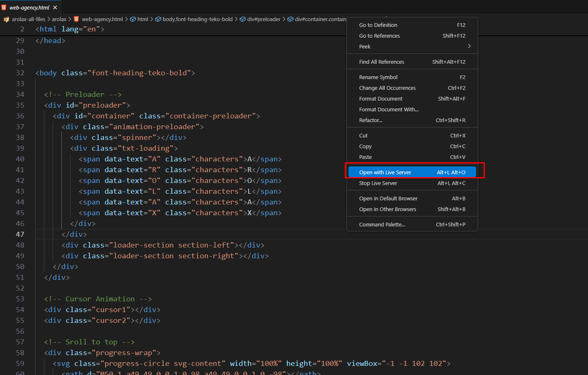588x375 pixels.
Task: Click "loader-section section-right" class value
Action: pos(174,256)
